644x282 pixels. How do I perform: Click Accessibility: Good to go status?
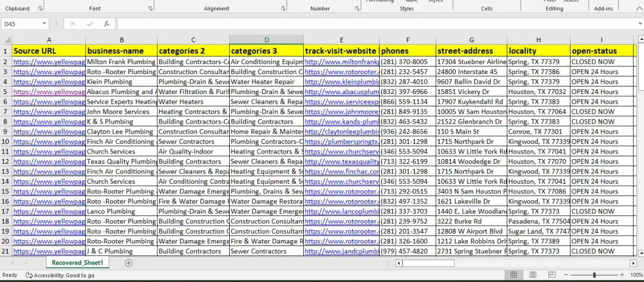60,275
